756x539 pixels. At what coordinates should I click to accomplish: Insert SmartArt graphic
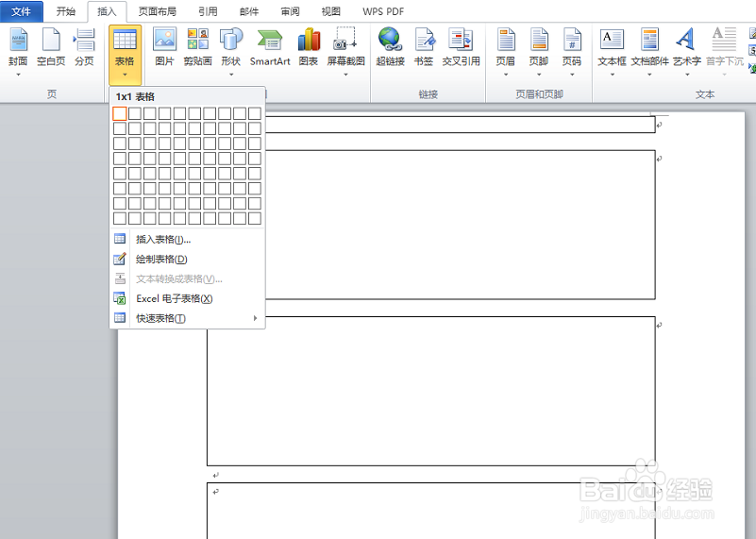270,46
